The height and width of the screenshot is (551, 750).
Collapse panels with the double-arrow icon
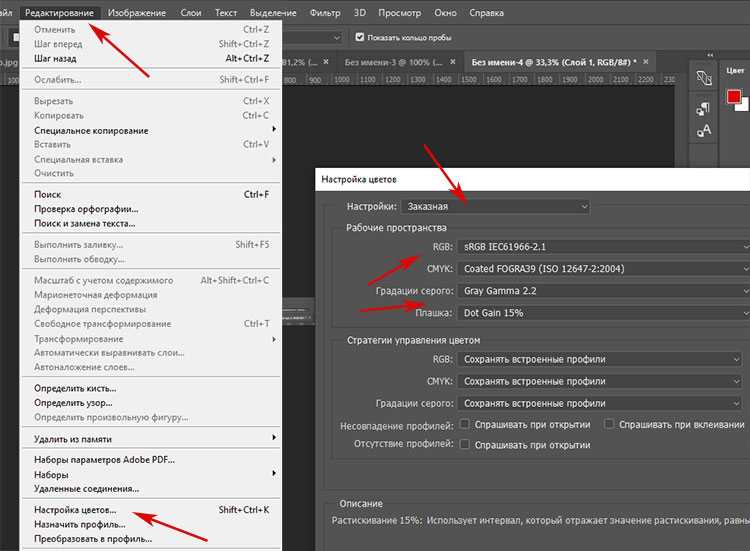click(710, 55)
